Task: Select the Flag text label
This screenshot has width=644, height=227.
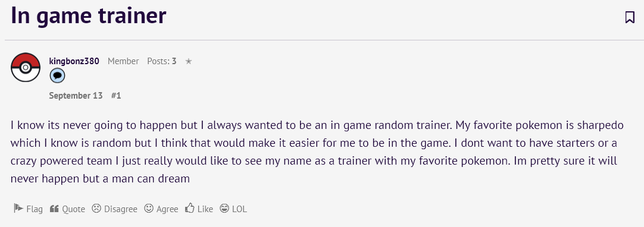Action: click(x=35, y=209)
